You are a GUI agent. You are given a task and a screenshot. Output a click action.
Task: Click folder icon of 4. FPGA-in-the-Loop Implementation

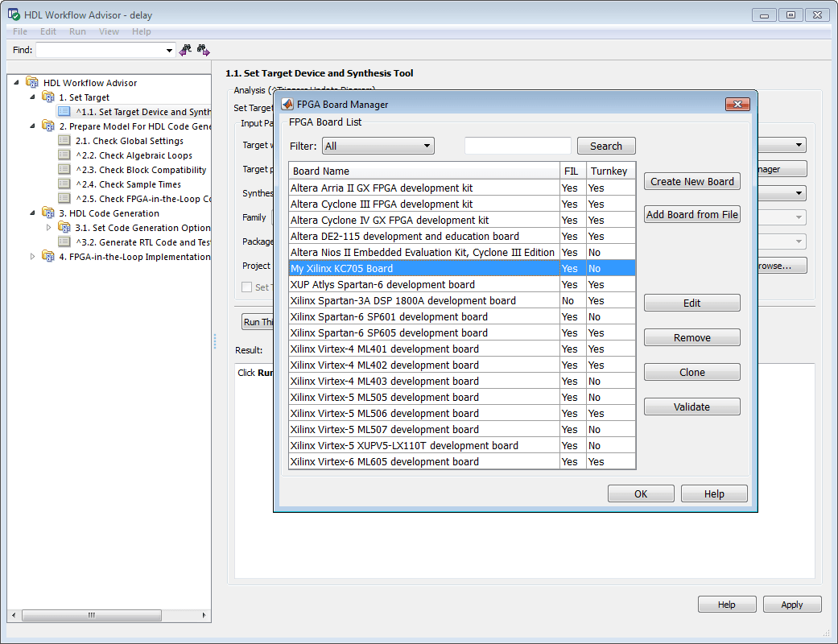point(48,256)
